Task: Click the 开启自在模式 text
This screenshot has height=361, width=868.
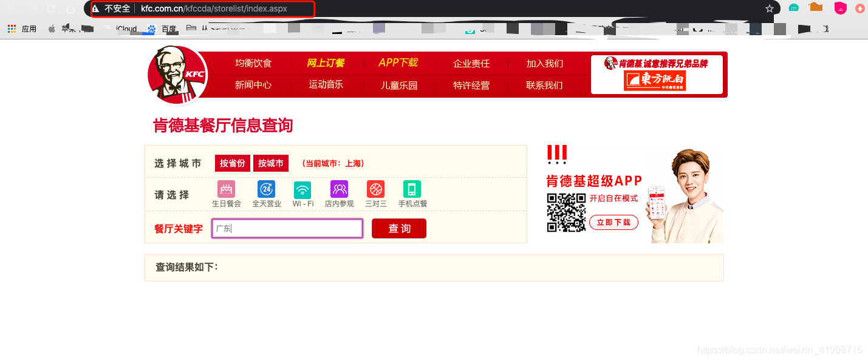Action: pyautogui.click(x=613, y=198)
